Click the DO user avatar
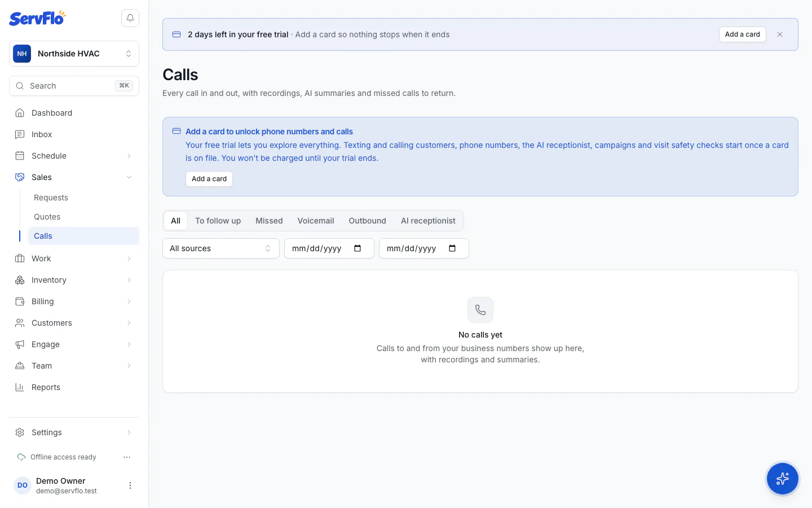The width and height of the screenshot is (812, 508). click(x=23, y=485)
